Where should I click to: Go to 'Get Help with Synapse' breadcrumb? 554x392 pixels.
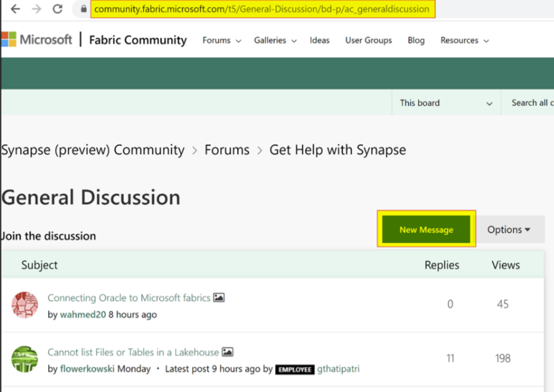click(337, 150)
